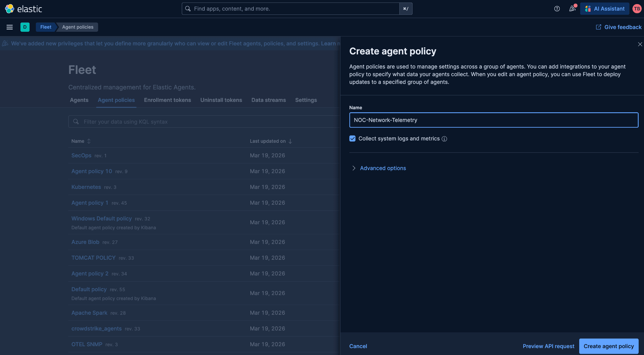Screen dimensions: 644x355
Task: Open the Azure Blob policy
Action: click(86, 242)
